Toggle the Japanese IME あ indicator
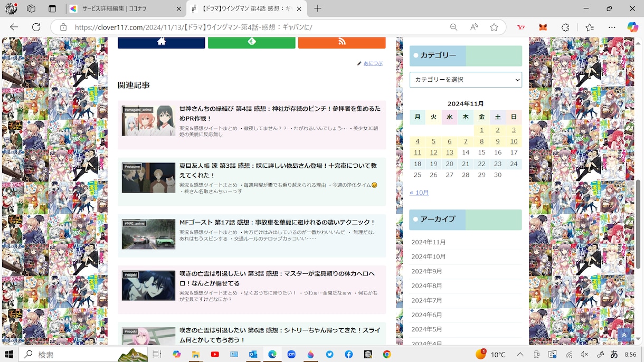644x362 pixels. click(x=614, y=354)
